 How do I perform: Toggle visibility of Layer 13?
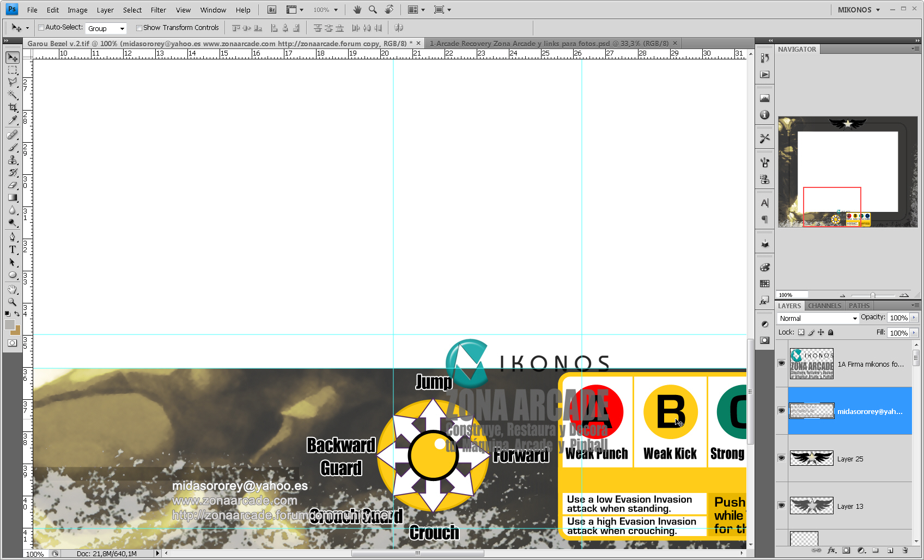[x=781, y=506]
